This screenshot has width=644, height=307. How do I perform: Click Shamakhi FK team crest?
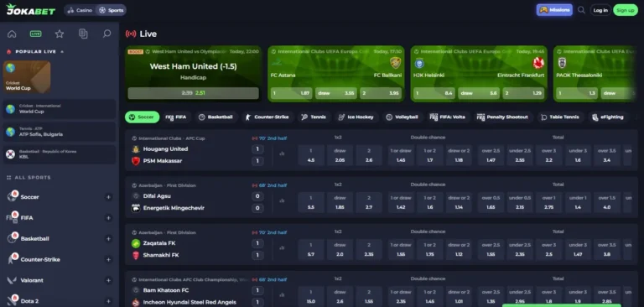[136, 255]
